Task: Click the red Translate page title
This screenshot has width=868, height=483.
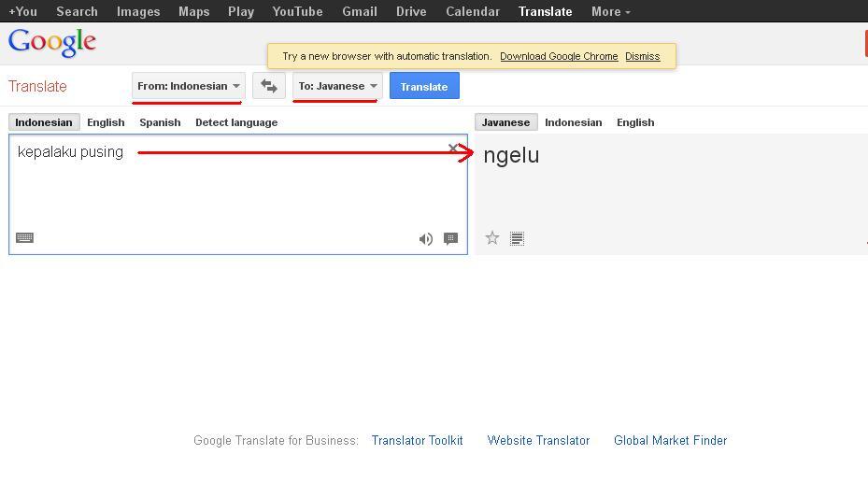Action: [x=37, y=86]
